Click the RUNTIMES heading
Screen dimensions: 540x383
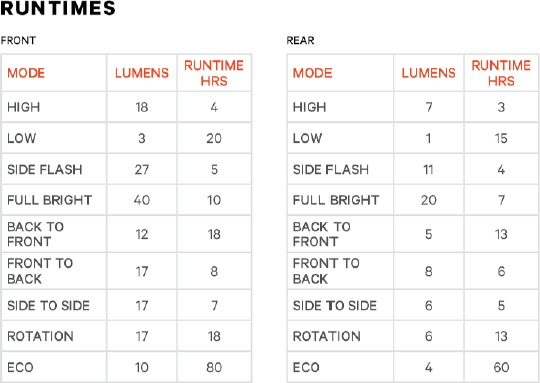pyautogui.click(x=58, y=8)
